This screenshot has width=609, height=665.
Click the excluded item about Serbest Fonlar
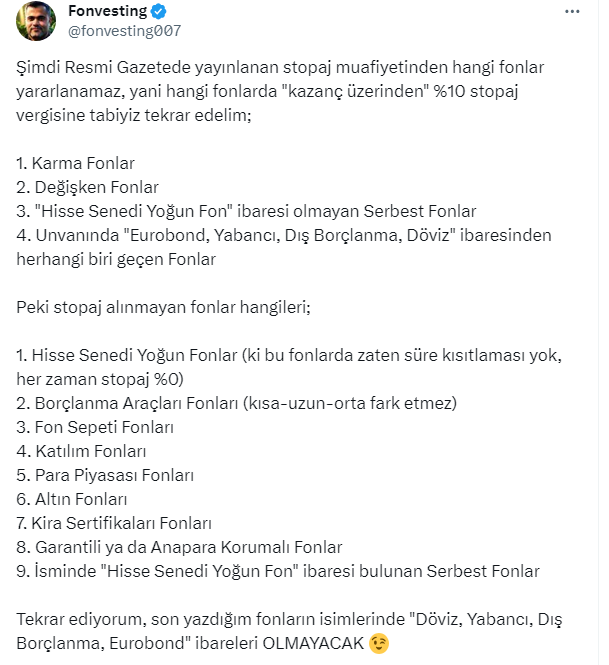coord(247,211)
